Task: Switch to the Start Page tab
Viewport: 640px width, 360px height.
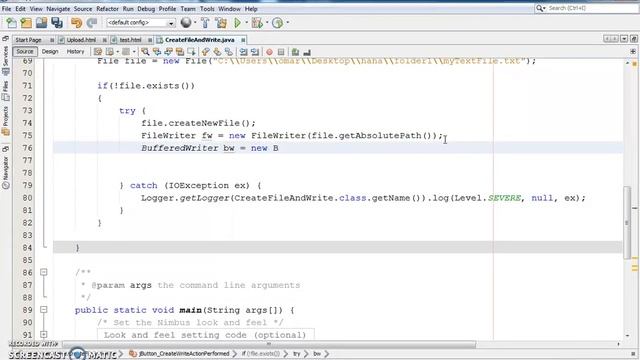Action: click(x=29, y=40)
